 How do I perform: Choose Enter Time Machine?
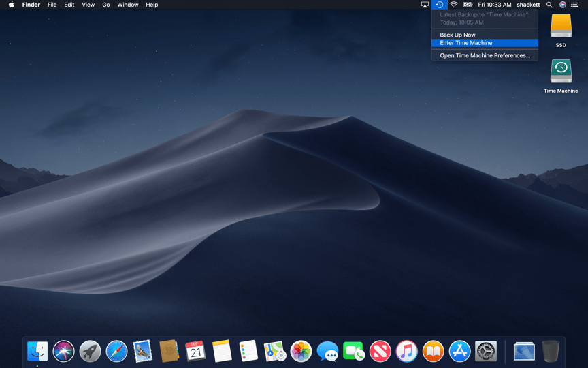[x=485, y=43]
